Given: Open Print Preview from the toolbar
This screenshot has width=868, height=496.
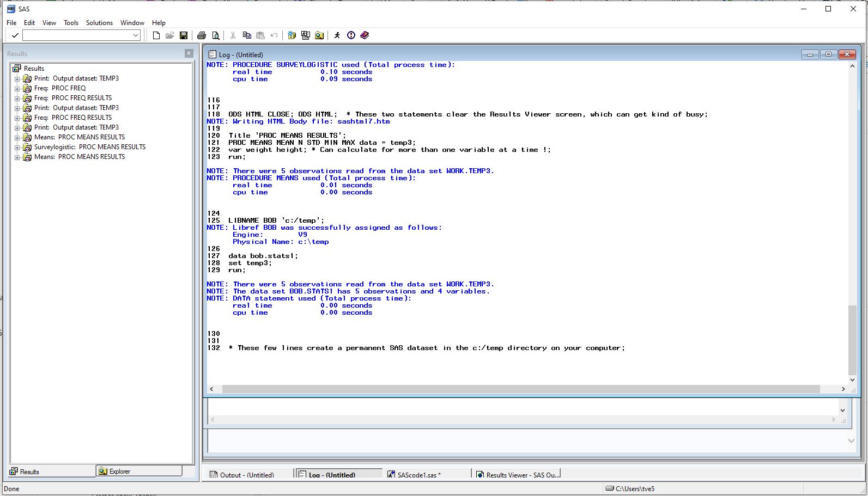Looking at the screenshot, I should point(216,35).
